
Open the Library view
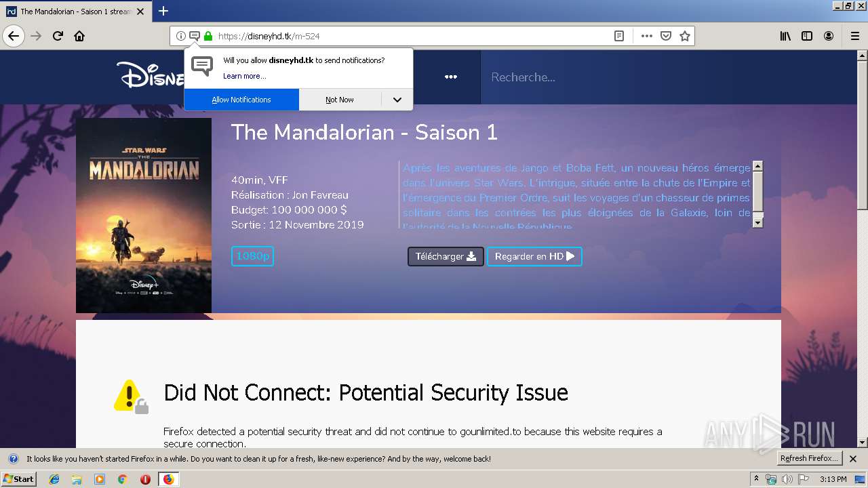point(785,36)
